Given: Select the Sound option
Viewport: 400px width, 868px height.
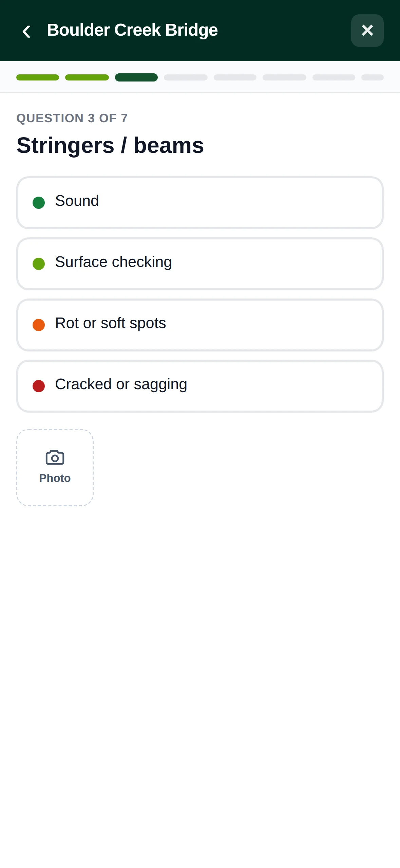Looking at the screenshot, I should tap(200, 203).
